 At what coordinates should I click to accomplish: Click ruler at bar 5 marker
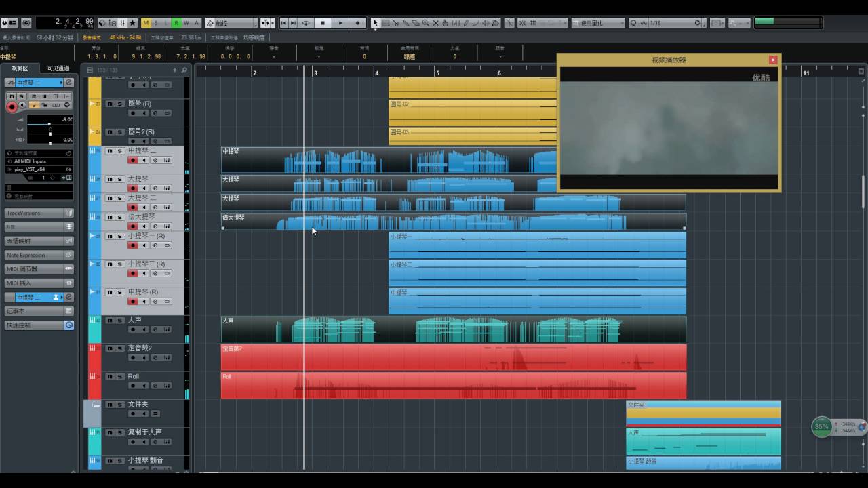[x=437, y=72]
